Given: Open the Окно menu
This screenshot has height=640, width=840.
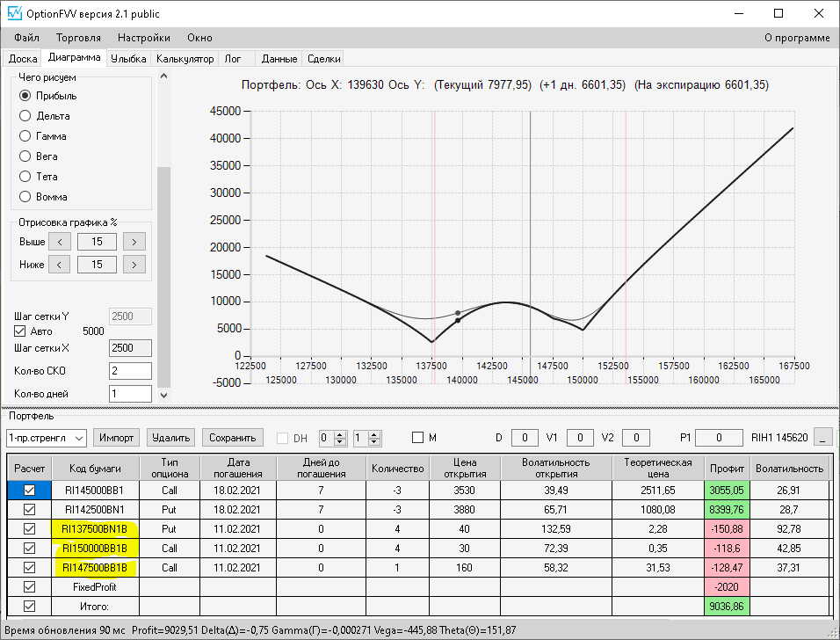Looking at the screenshot, I should tap(199, 38).
